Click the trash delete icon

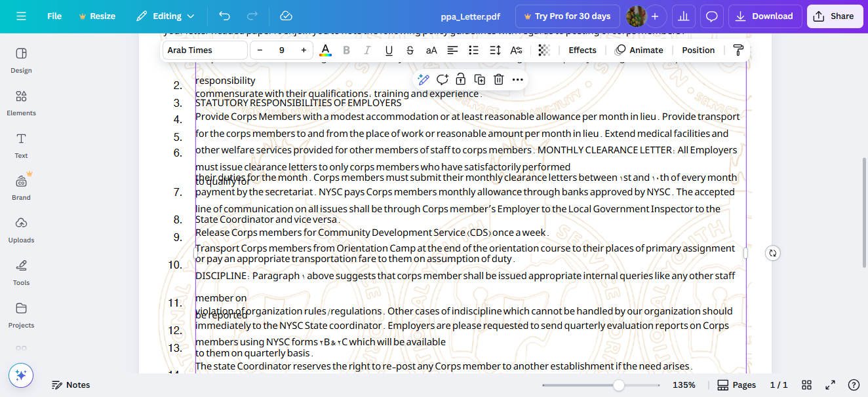[498, 79]
